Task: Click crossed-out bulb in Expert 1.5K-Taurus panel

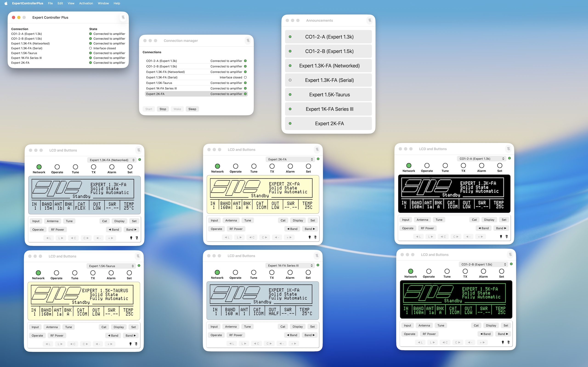Action: coord(136,344)
